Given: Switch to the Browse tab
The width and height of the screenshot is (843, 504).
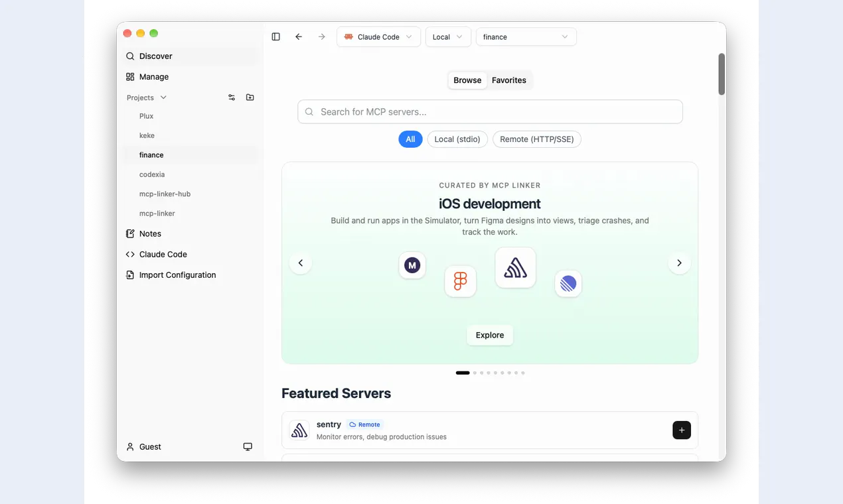Looking at the screenshot, I should coord(467,80).
